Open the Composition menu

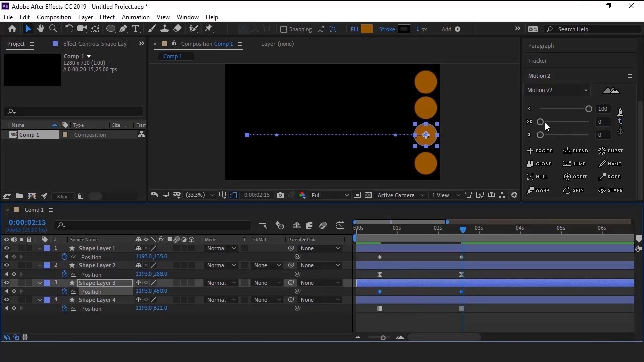[x=54, y=17]
